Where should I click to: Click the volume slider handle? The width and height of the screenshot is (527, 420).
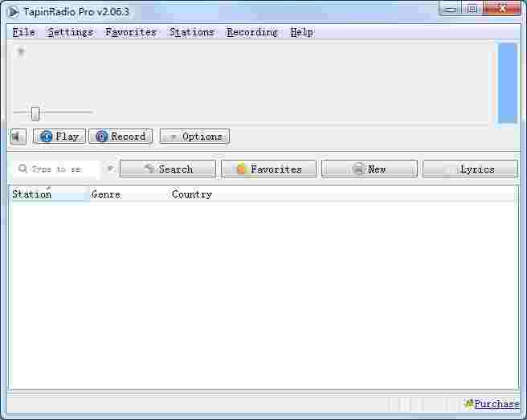[x=35, y=113]
